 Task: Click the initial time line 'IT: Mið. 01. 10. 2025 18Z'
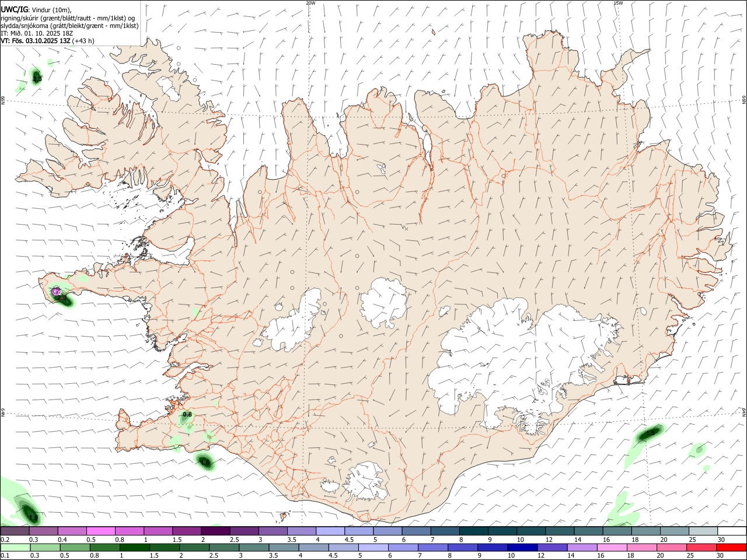[37, 33]
